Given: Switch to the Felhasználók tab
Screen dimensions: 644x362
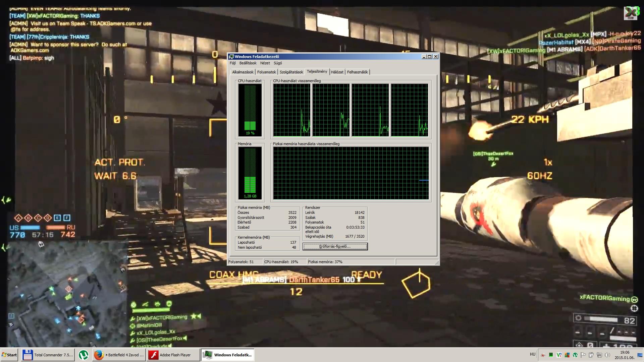Looking at the screenshot, I should coord(358,72).
